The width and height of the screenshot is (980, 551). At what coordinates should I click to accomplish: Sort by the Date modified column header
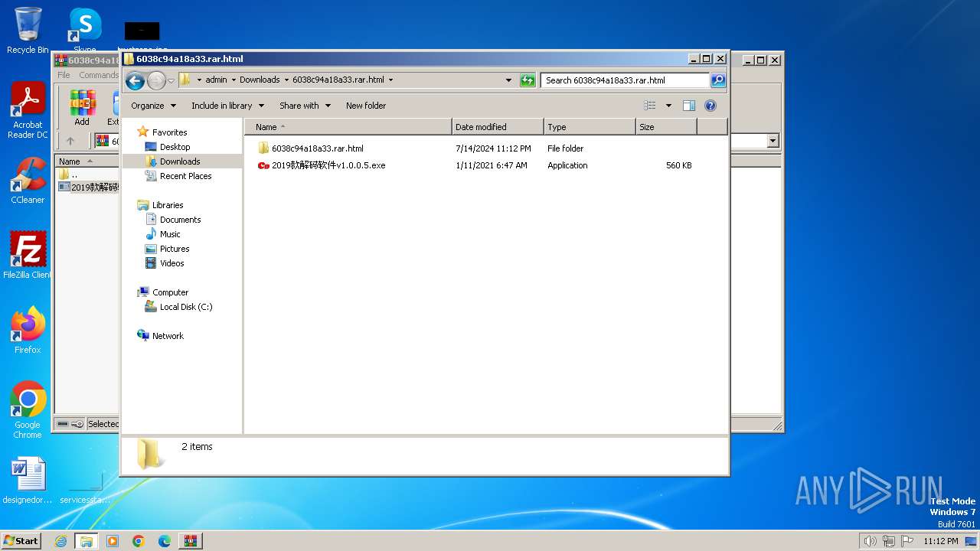[498, 127]
